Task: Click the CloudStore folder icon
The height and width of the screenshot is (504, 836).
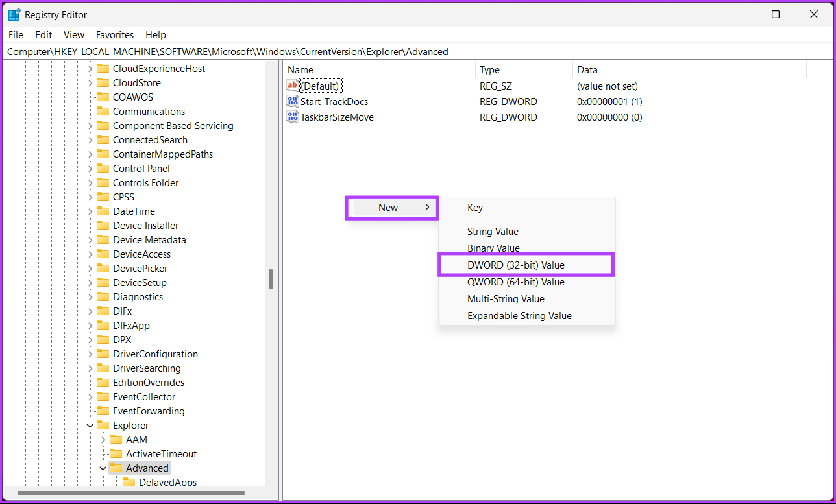Action: point(103,83)
